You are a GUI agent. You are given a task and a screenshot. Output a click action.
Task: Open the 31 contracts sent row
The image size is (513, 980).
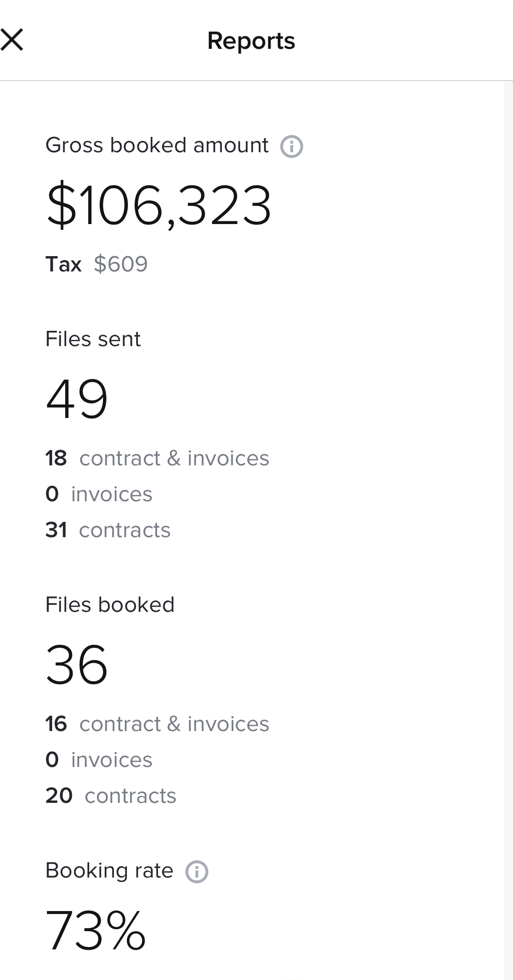coord(108,530)
